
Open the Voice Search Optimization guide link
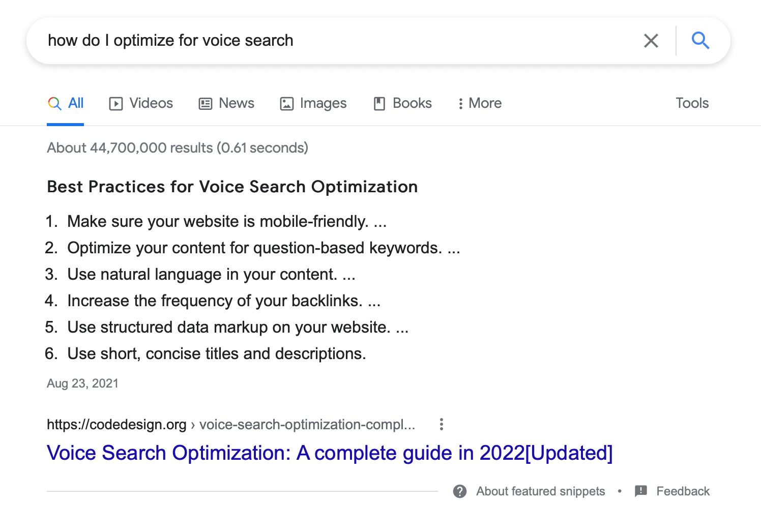(330, 453)
